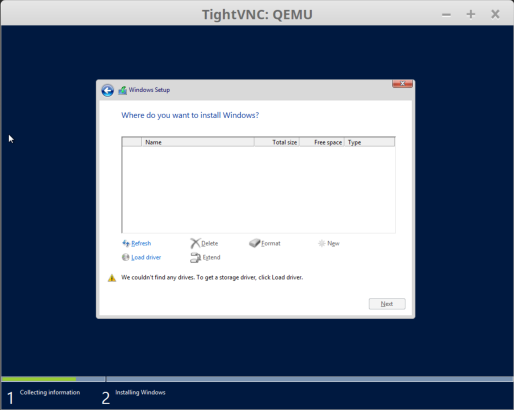Click the 'Collecting information' step label

tap(50, 392)
